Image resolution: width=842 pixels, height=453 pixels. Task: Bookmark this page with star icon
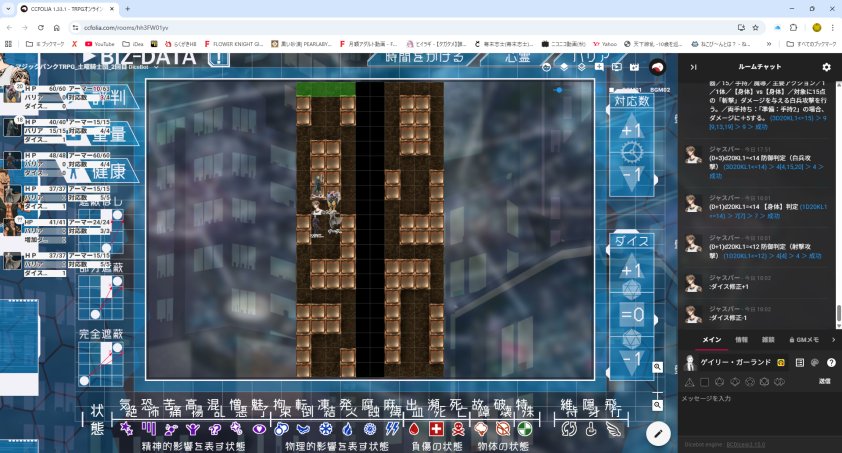[x=755, y=27]
